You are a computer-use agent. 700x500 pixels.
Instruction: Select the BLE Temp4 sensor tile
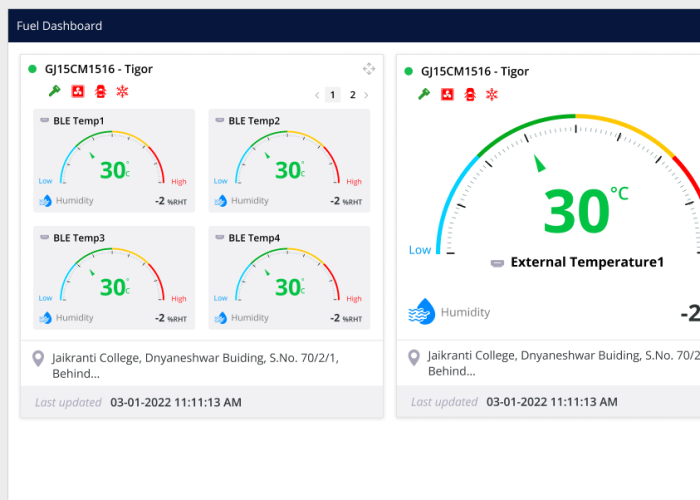[x=289, y=277]
